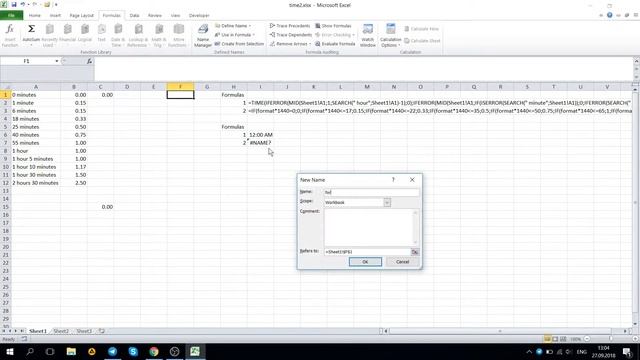Screen dimensions: 640x360
Task: Open the Insert Function button in ribbon
Action: tap(10, 36)
